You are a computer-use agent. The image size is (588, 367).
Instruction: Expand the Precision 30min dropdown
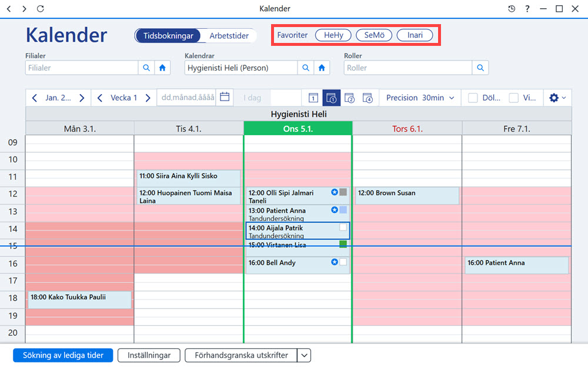[x=420, y=98]
